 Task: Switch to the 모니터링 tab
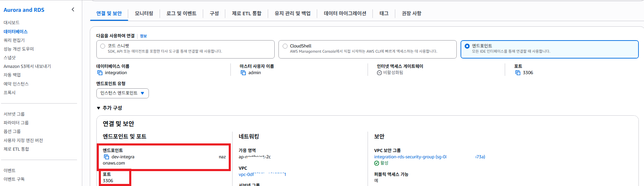tap(144, 14)
